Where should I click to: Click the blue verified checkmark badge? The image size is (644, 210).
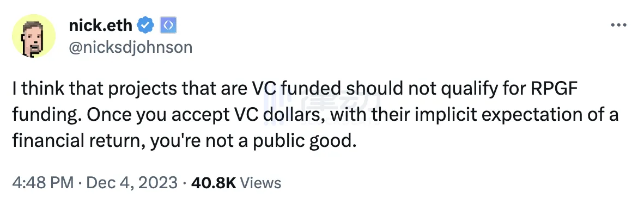[145, 26]
